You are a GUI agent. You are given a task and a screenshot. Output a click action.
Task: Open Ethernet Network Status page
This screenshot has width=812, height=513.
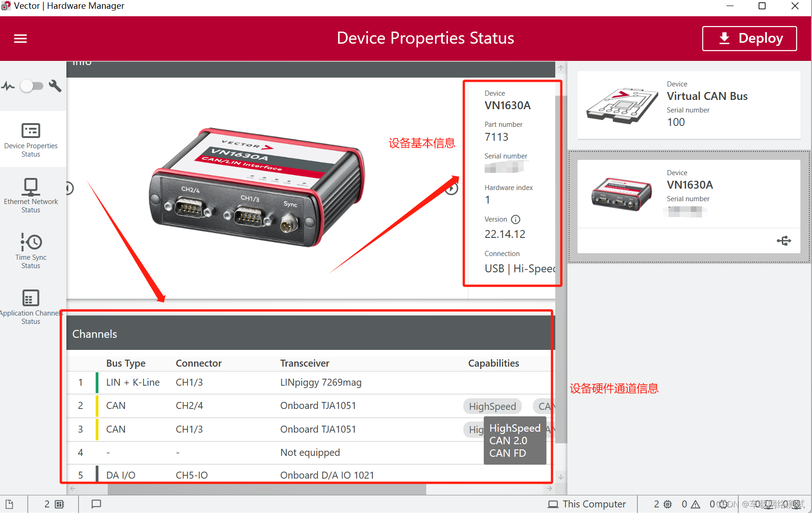coord(31,196)
